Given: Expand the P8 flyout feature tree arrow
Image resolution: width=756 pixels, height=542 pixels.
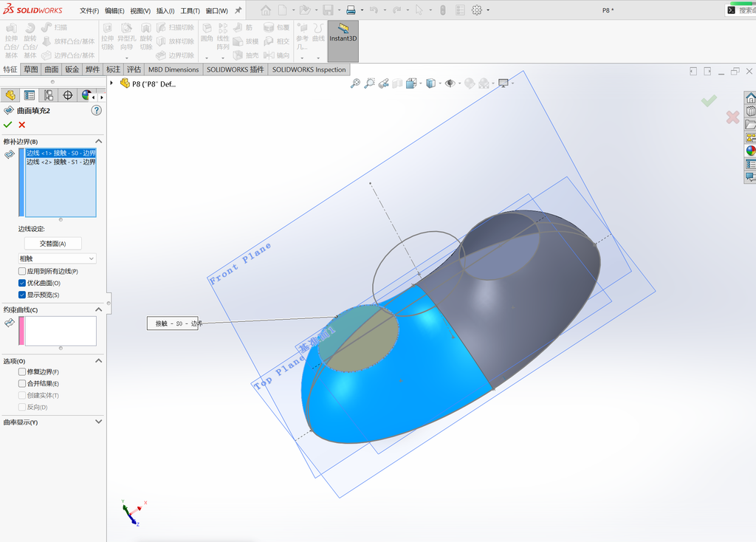Looking at the screenshot, I should tap(111, 83).
